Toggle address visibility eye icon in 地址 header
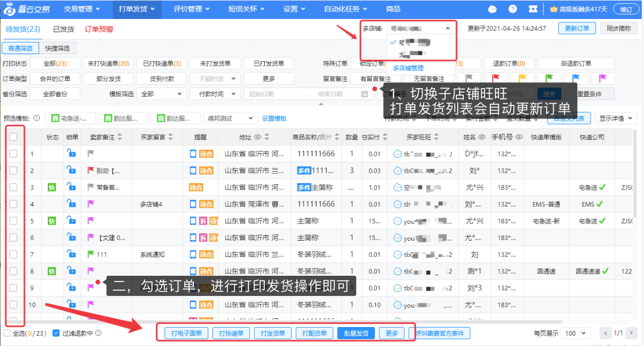644x346 pixels. 257,137
